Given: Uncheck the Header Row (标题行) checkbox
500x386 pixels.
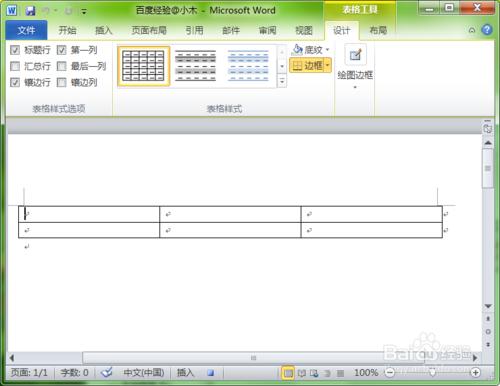Looking at the screenshot, I should click(x=15, y=50).
